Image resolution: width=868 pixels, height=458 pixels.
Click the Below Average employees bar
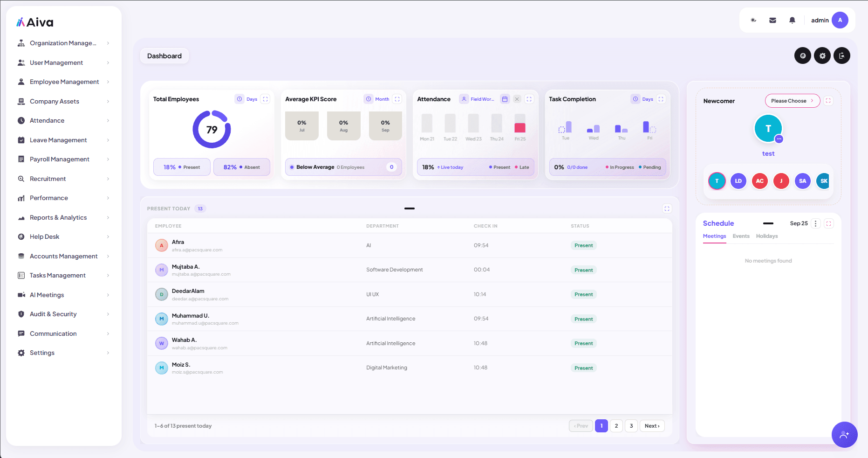point(343,167)
